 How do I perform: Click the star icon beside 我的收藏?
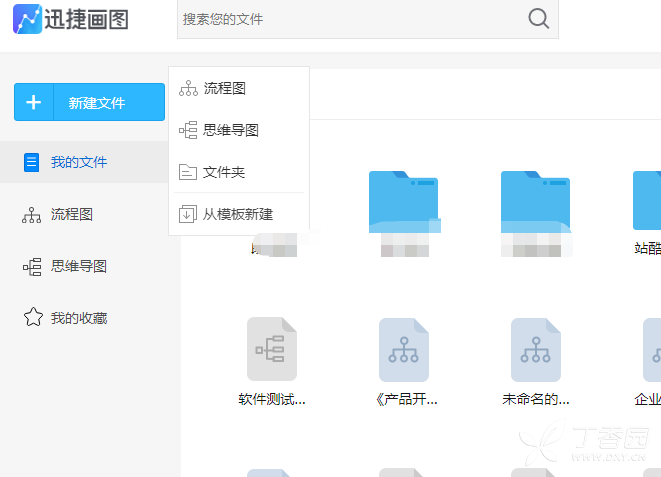tap(33, 317)
